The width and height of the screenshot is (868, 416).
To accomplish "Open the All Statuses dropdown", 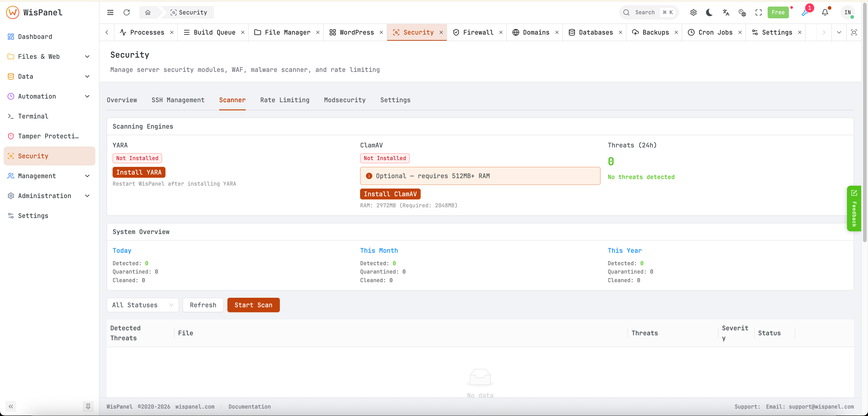I will pyautogui.click(x=143, y=305).
